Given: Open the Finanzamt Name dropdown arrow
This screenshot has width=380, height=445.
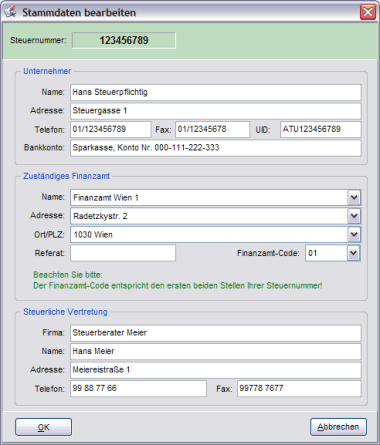Looking at the screenshot, I should (354, 198).
